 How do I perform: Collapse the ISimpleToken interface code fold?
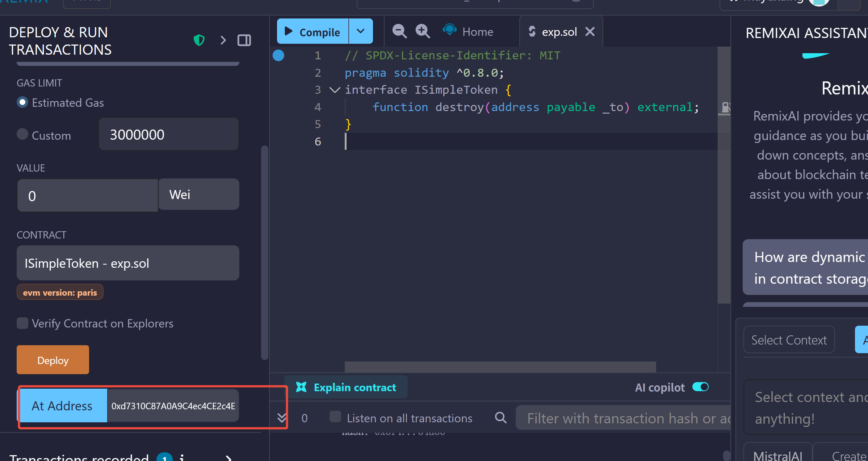pyautogui.click(x=335, y=90)
